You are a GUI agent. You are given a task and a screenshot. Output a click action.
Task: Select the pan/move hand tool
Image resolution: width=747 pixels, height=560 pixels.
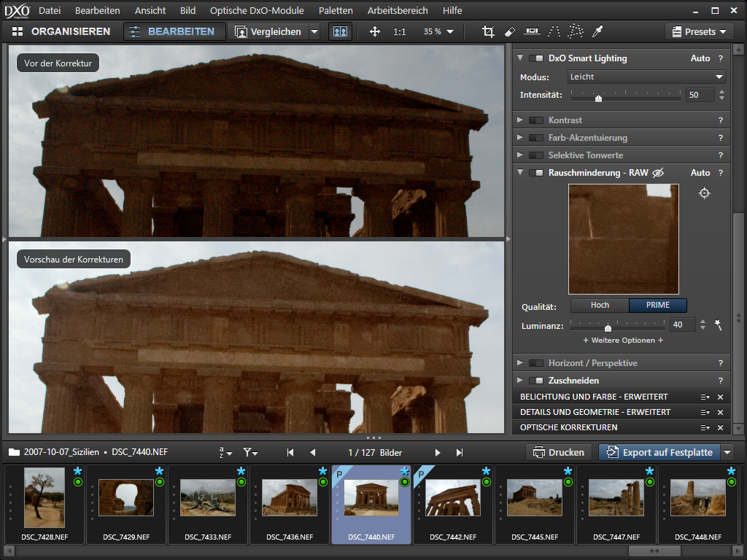point(375,32)
